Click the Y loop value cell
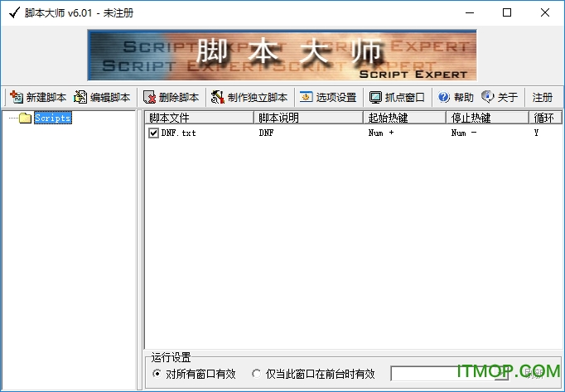 536,133
